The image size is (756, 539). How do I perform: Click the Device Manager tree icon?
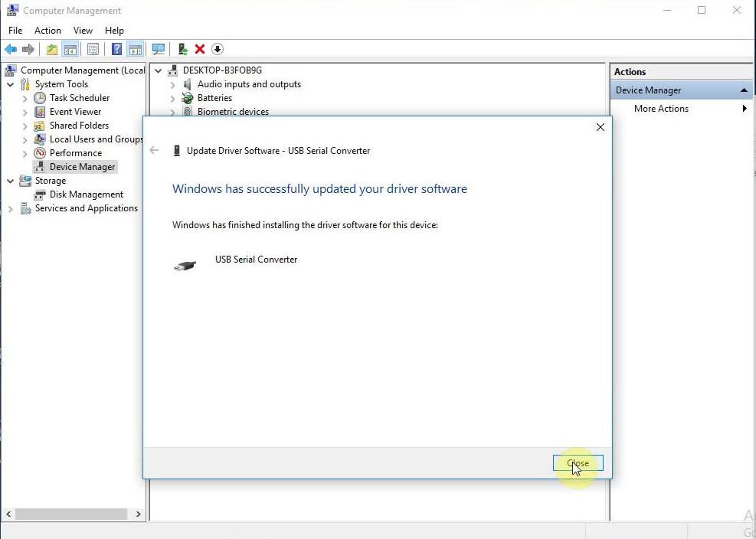tap(40, 167)
